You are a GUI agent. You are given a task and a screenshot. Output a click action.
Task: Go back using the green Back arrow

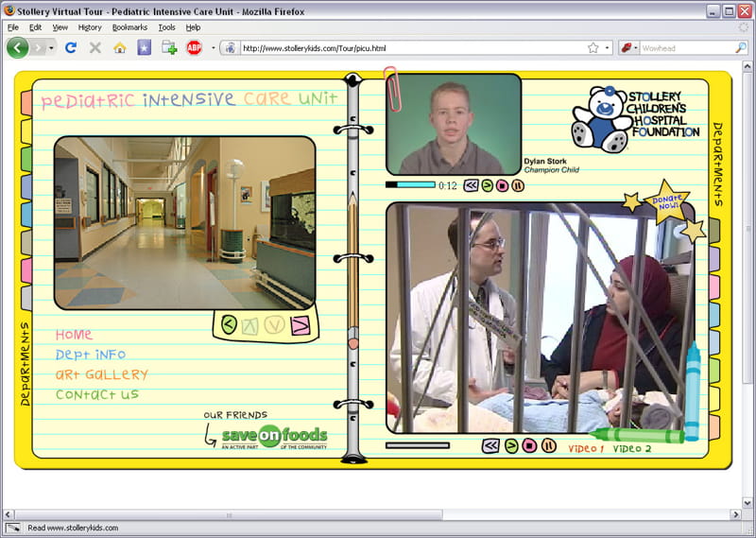point(17,48)
